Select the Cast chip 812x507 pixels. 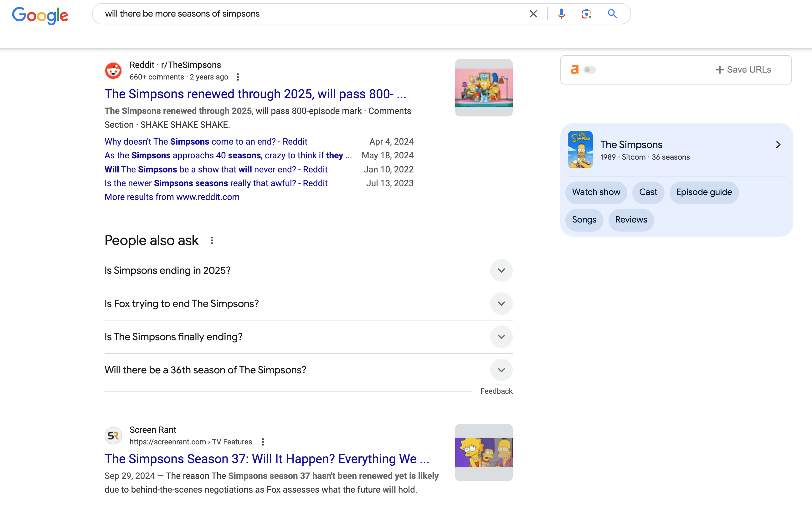[x=648, y=192]
